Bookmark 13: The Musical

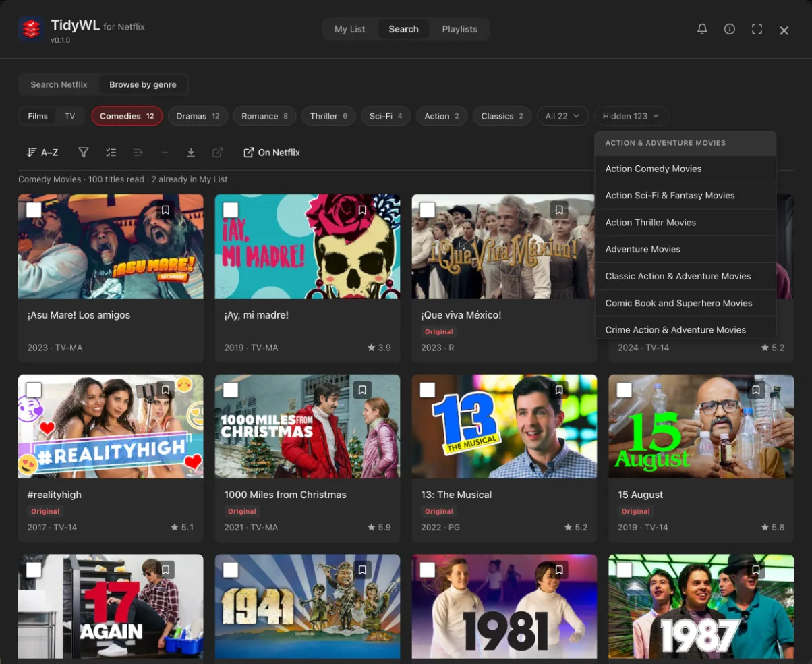(x=558, y=390)
